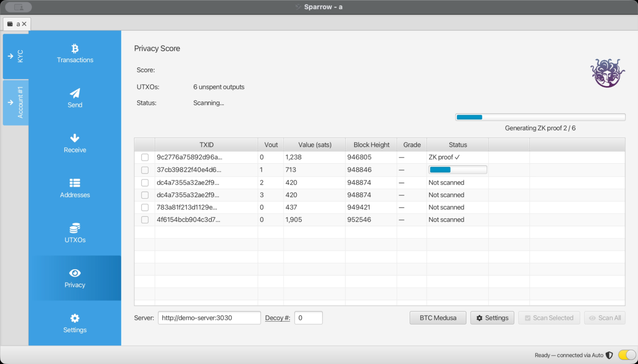Switch to the KYC account tab
The height and width of the screenshot is (364, 638).
point(15,56)
